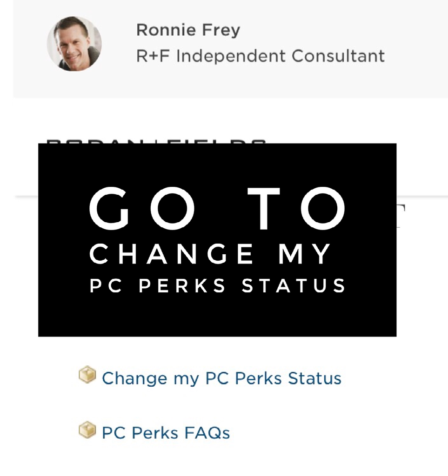
Task: Click box icon beside Change my PC Perks Status
Action: tap(87, 375)
